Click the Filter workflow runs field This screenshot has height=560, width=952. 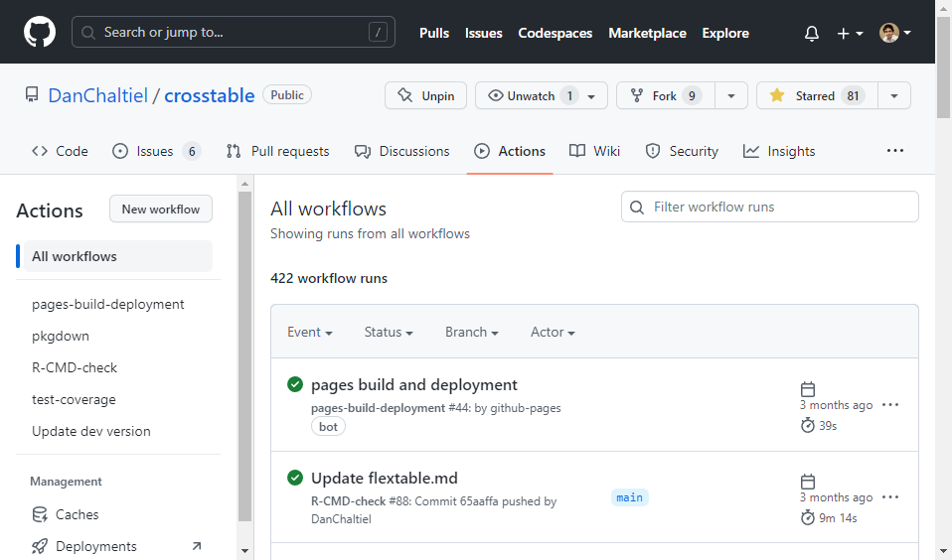[x=770, y=207]
